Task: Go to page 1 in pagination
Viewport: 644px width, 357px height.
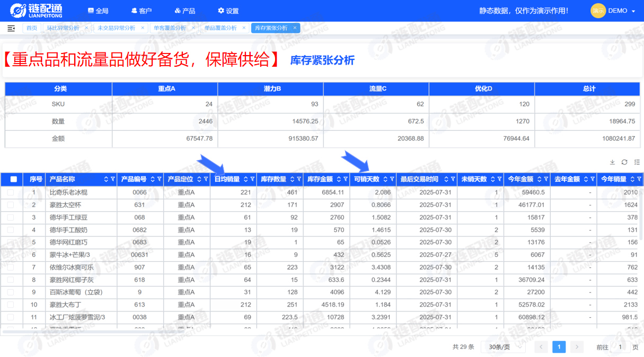Action: point(559,347)
